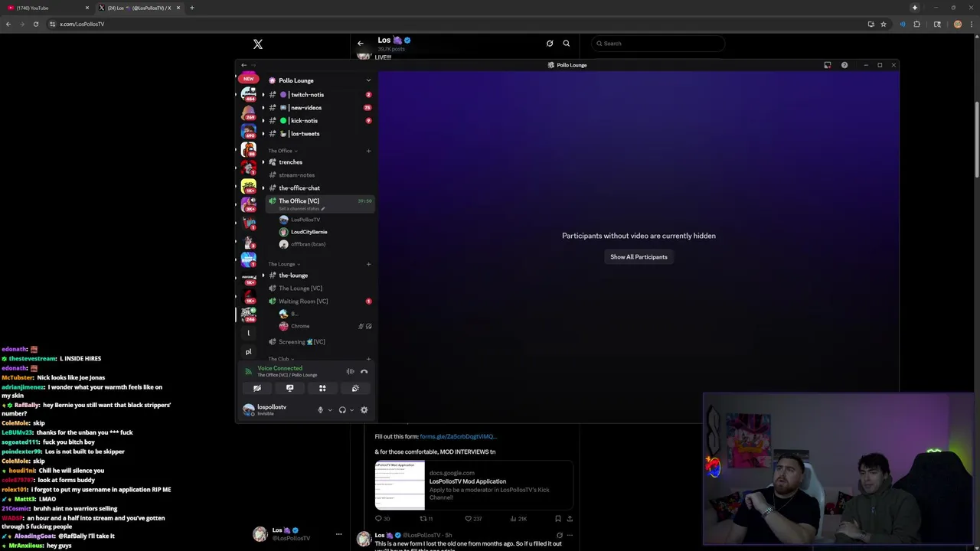Go back in Discord navigation arrow
The width and height of the screenshot is (980, 551).
[243, 65]
